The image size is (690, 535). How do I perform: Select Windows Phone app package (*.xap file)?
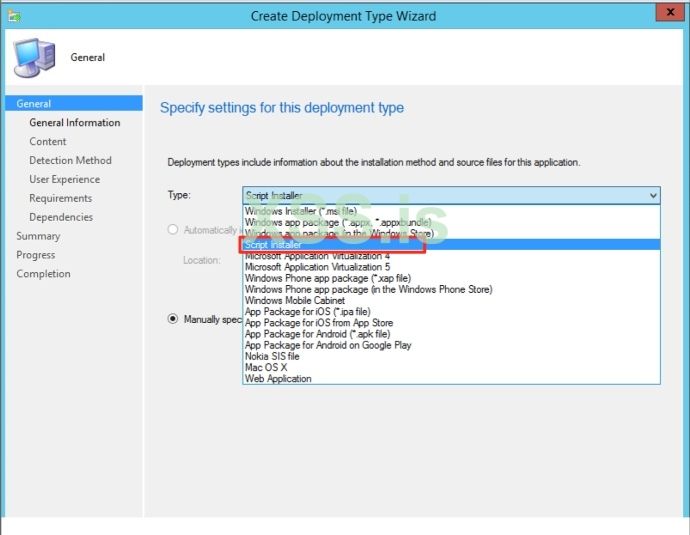[451, 278]
